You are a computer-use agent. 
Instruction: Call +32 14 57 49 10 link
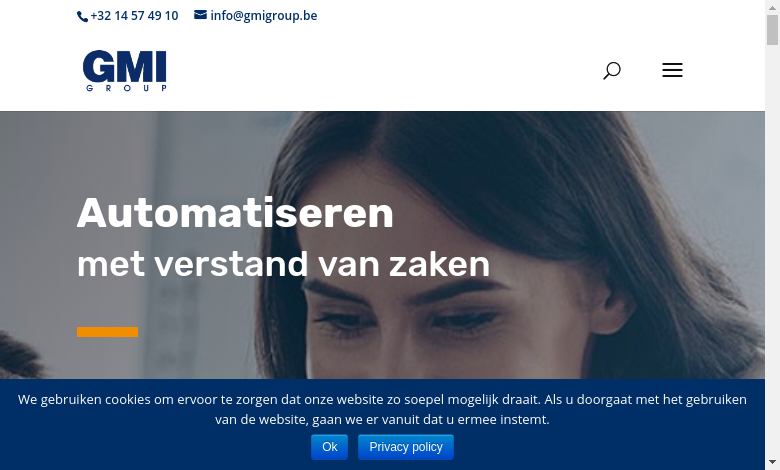pyautogui.click(x=134, y=16)
